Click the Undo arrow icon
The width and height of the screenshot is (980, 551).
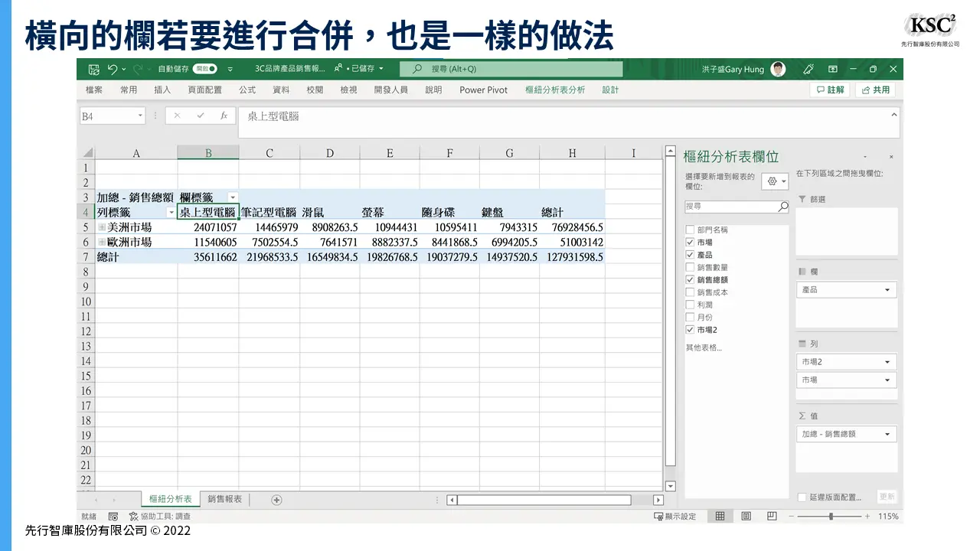[113, 69]
